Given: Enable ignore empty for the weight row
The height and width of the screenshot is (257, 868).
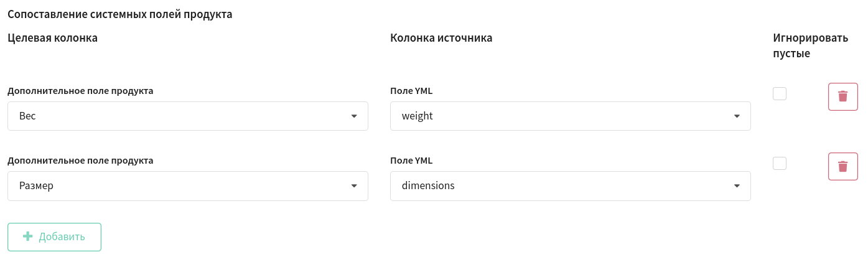Looking at the screenshot, I should [x=780, y=93].
